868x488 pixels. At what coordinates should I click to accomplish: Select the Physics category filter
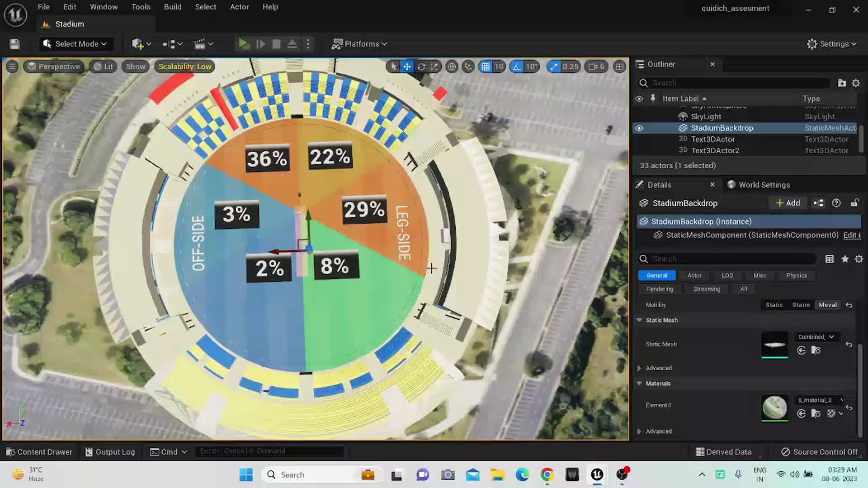point(797,275)
